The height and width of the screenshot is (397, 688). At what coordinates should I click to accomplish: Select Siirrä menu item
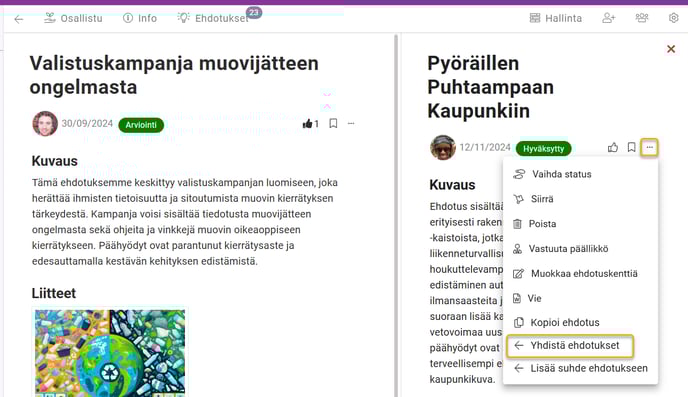580,199
